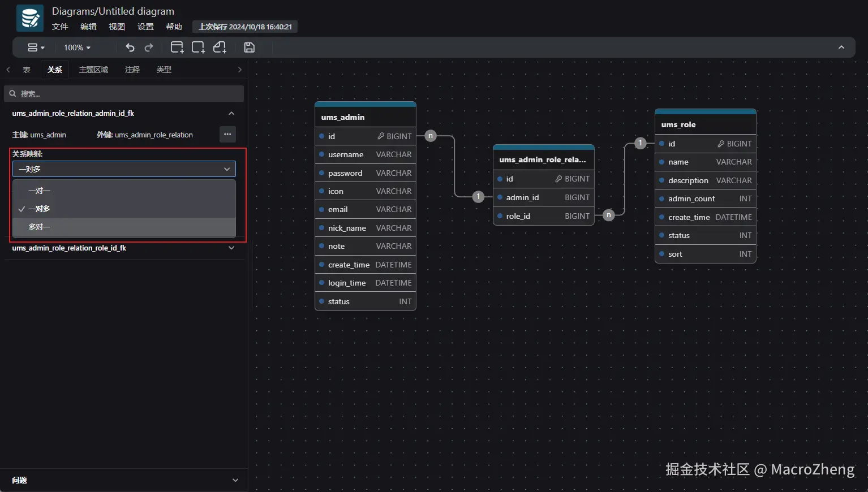Click the teal header of ums_role table

(705, 112)
